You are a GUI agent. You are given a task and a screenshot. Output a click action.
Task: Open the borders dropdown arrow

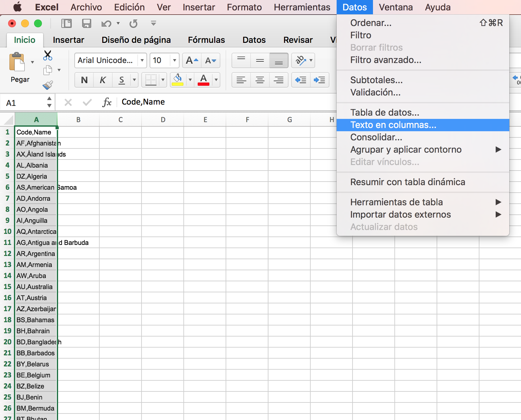point(163,80)
